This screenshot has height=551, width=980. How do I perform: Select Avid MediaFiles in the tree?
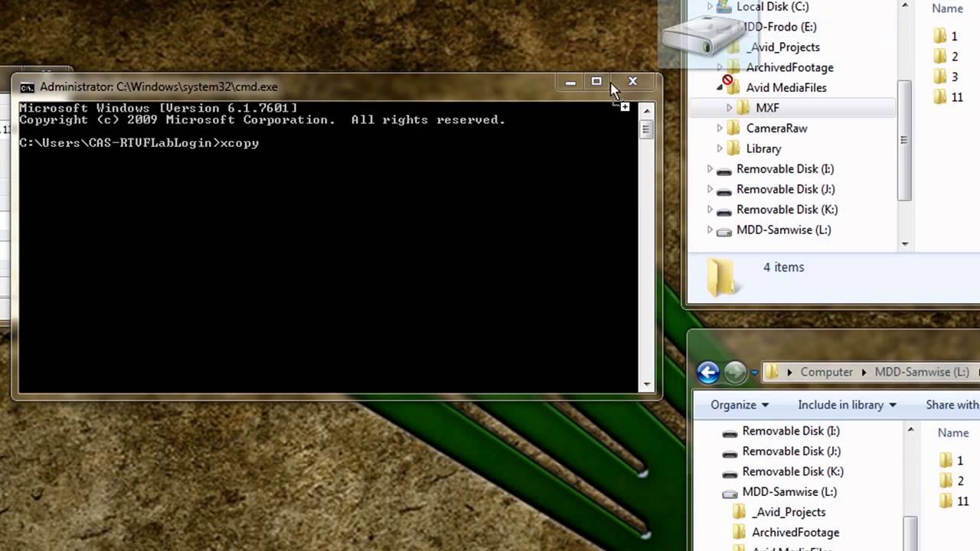(786, 87)
